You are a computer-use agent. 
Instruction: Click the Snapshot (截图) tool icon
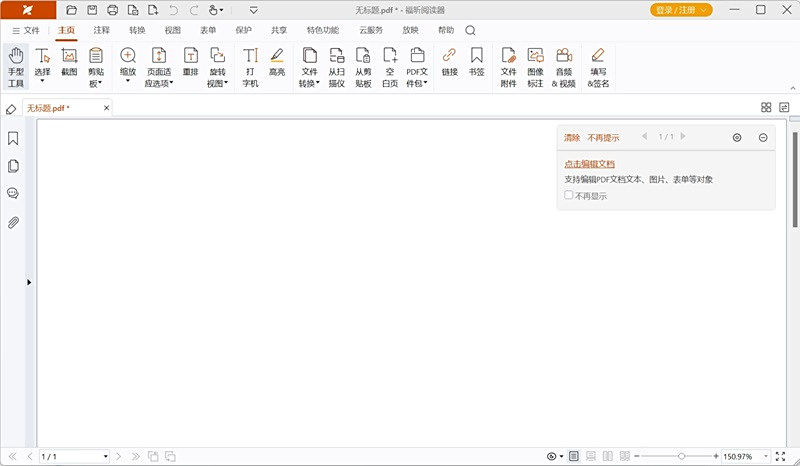pyautogui.click(x=69, y=62)
